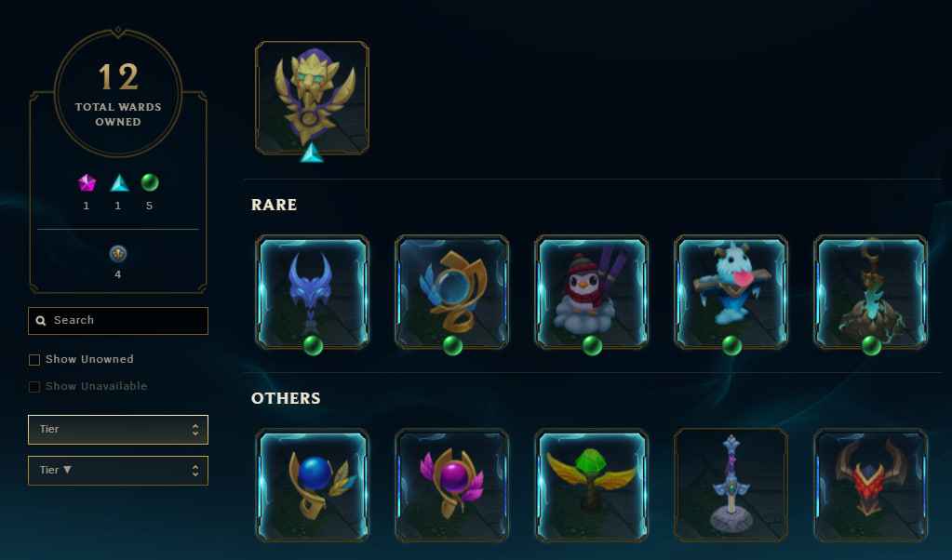Enable the Show Unowned checkbox

click(x=34, y=360)
